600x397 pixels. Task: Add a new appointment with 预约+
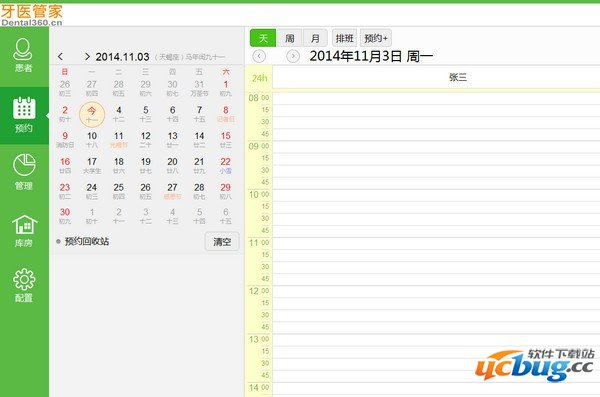[x=376, y=38]
